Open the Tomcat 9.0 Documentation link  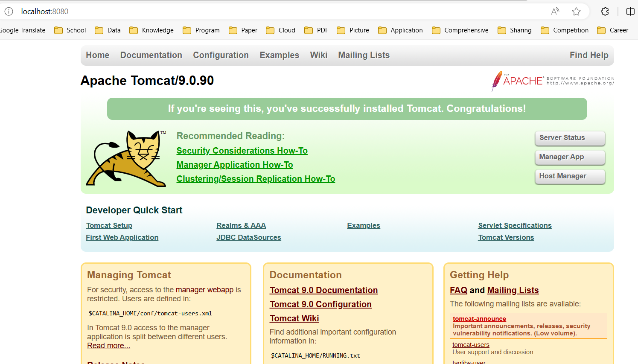pyautogui.click(x=323, y=290)
